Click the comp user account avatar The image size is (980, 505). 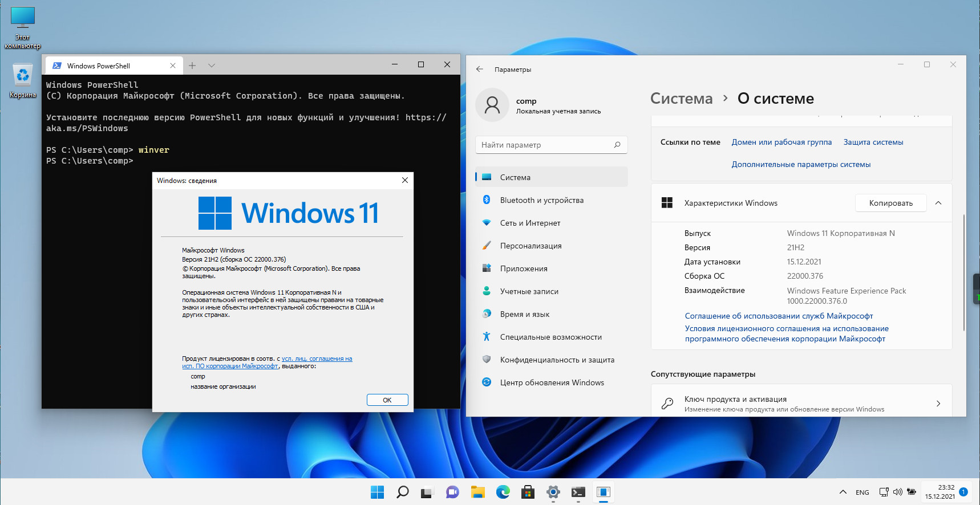click(x=492, y=105)
